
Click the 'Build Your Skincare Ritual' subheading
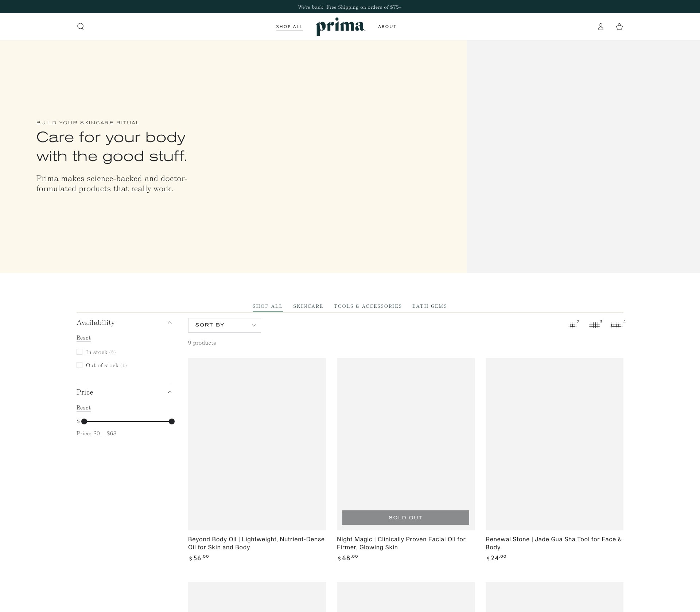(x=88, y=123)
